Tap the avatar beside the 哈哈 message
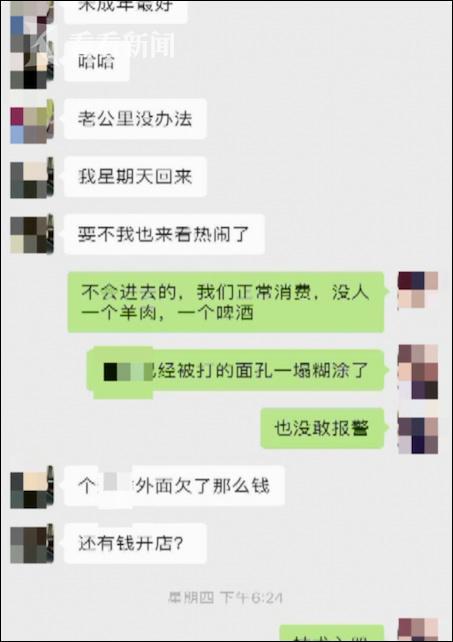The width and height of the screenshot is (453, 642). coord(32,68)
